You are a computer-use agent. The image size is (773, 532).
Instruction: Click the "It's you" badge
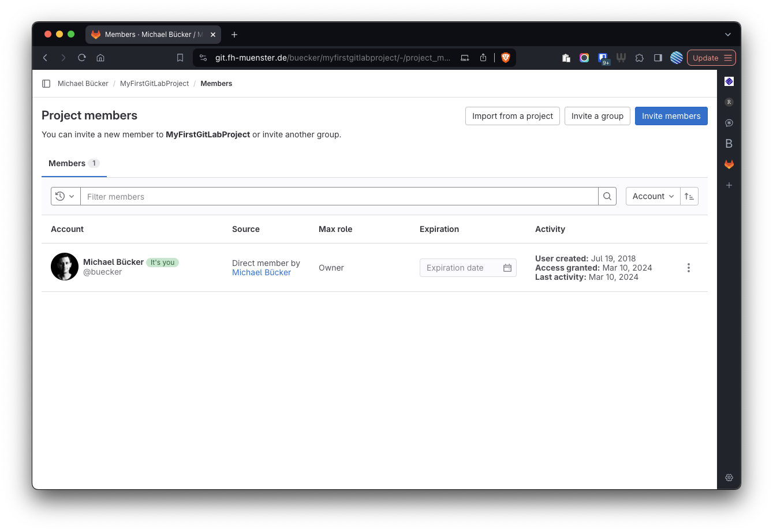pos(163,263)
